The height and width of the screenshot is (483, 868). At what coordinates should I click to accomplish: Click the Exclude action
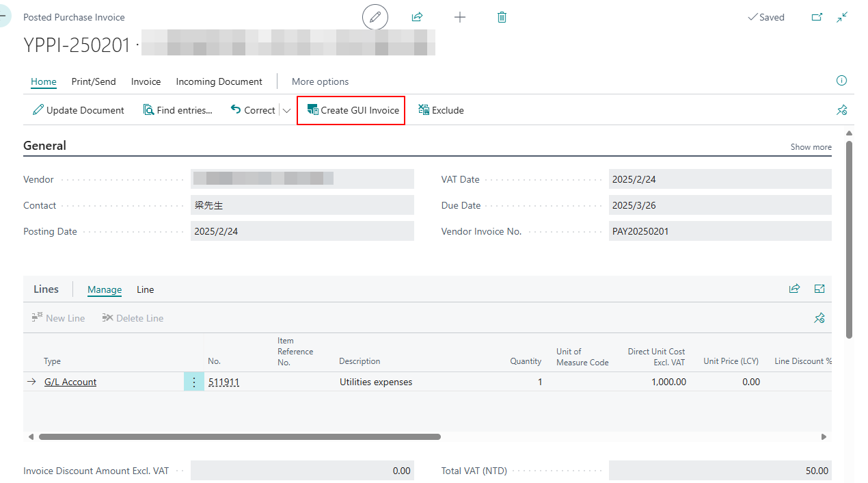point(441,110)
